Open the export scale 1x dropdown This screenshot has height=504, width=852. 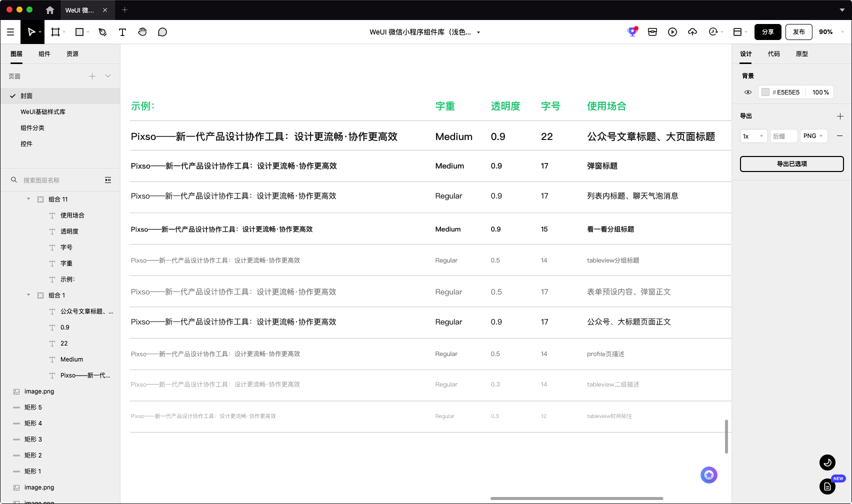pyautogui.click(x=753, y=136)
